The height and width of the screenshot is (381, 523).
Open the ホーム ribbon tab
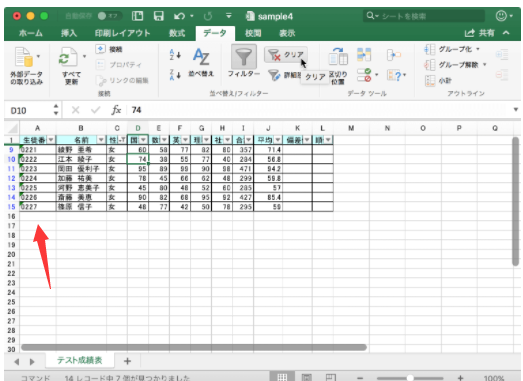[x=31, y=33]
